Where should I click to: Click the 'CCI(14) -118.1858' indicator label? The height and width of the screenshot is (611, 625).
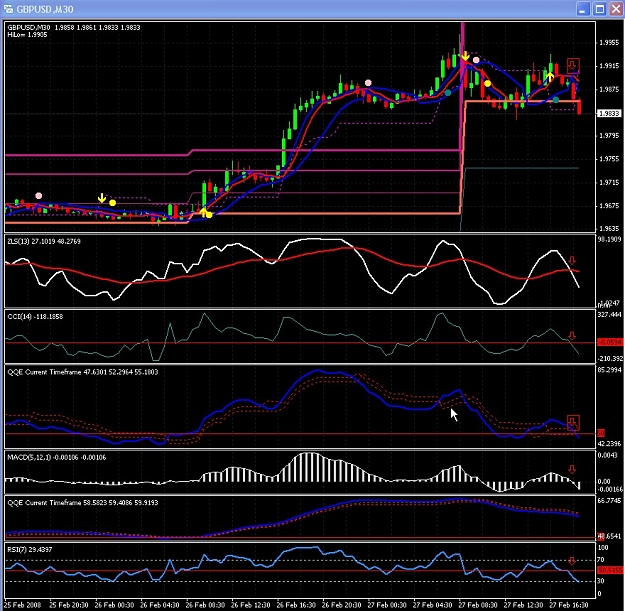pyautogui.click(x=35, y=316)
